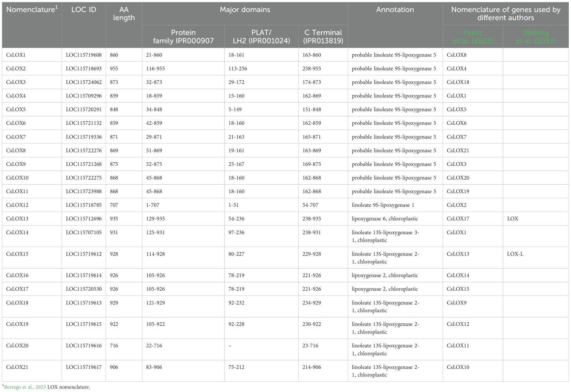
Task: Select protein family range 18-859
Action: 154,96
